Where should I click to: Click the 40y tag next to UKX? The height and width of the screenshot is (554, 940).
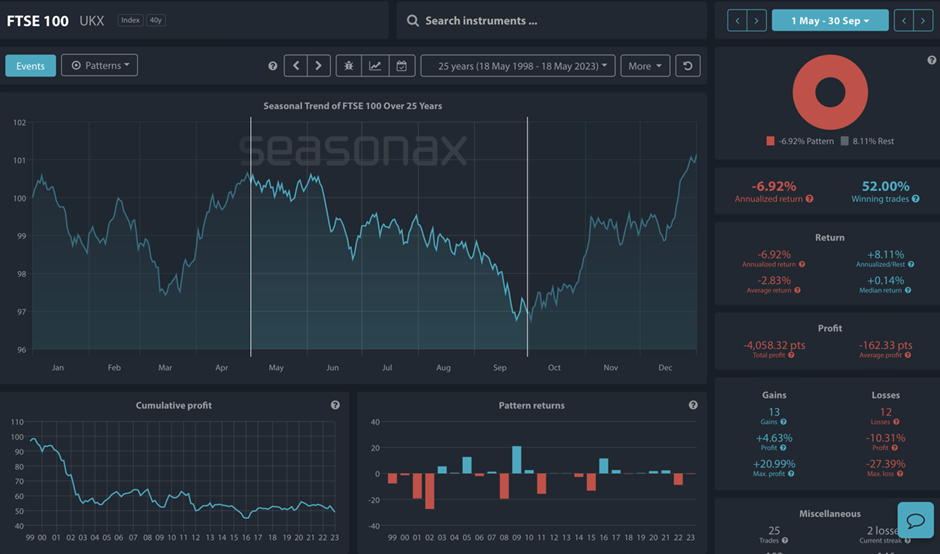tap(156, 20)
